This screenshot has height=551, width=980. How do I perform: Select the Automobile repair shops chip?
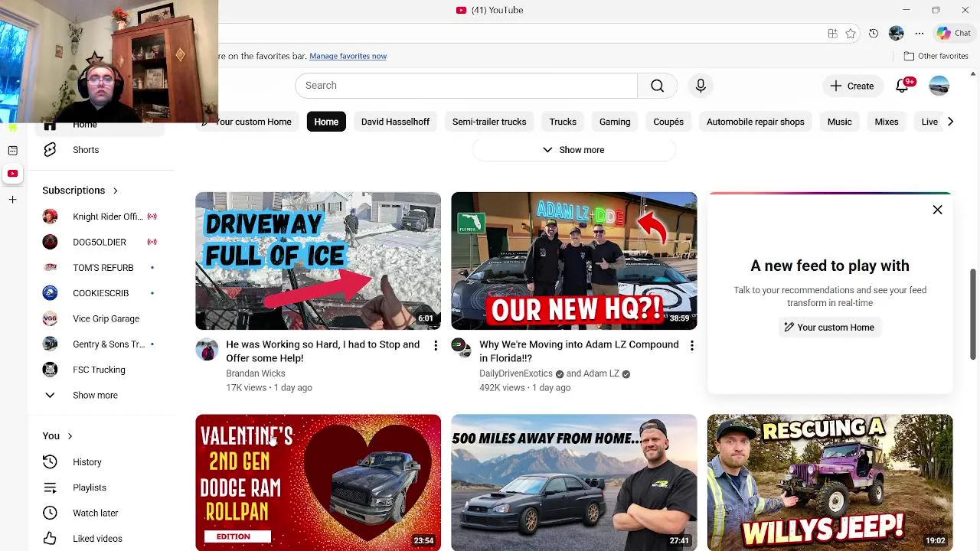(756, 122)
